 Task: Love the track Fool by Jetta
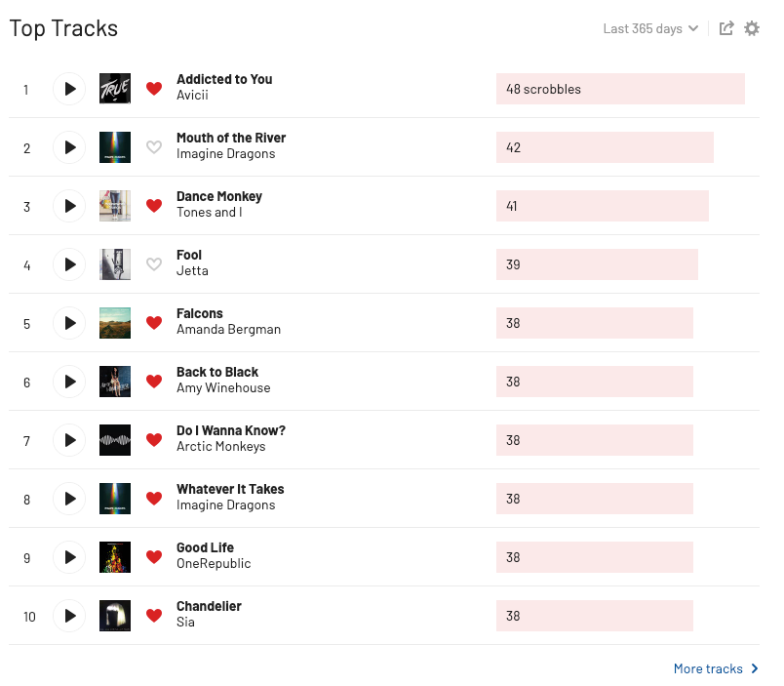[153, 264]
